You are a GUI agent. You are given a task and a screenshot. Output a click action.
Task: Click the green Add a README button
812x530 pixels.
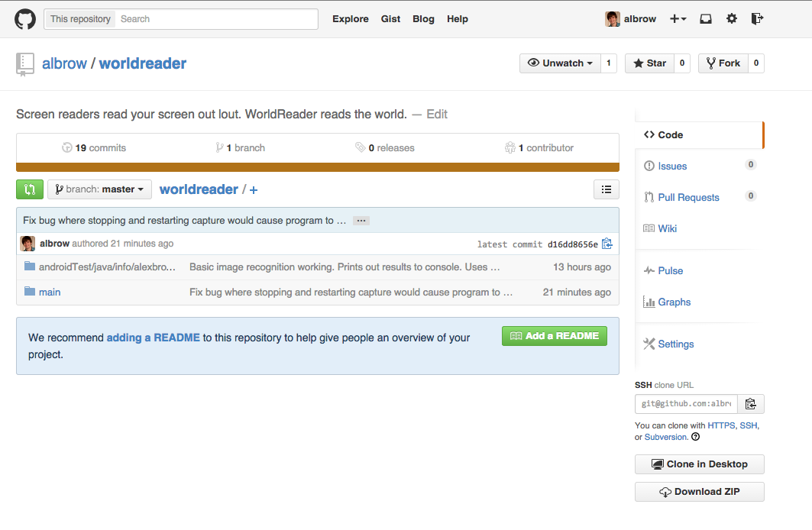[x=554, y=336]
